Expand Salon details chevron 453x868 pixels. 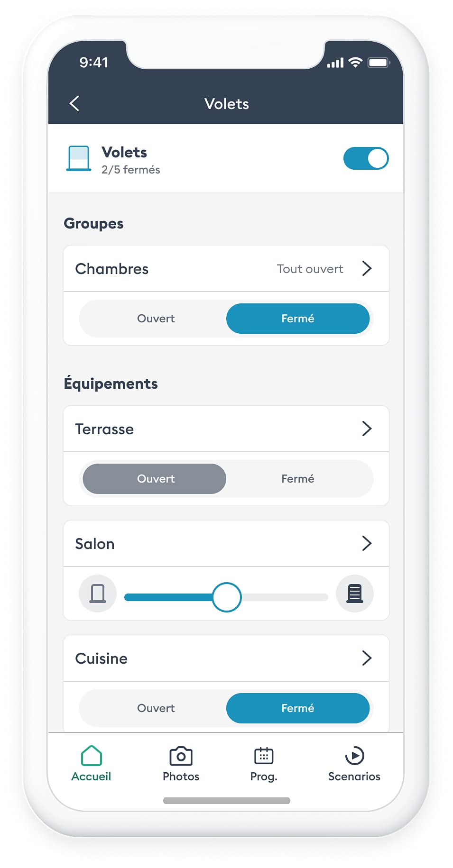[367, 543]
